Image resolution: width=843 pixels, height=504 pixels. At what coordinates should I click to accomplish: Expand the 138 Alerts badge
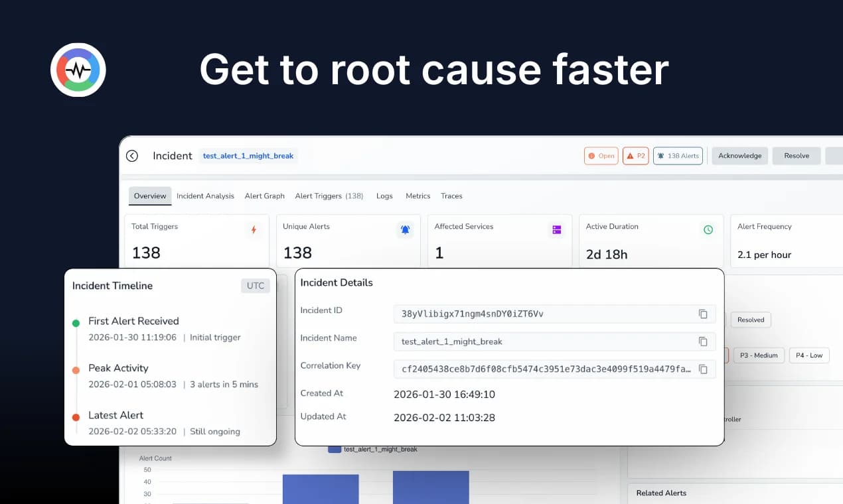coord(678,155)
